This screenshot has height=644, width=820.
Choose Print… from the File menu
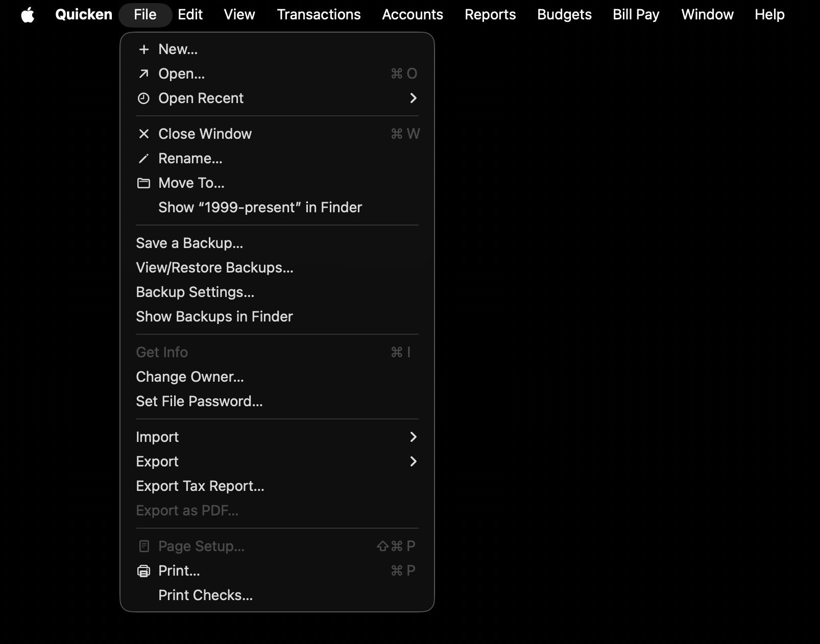(x=277, y=571)
